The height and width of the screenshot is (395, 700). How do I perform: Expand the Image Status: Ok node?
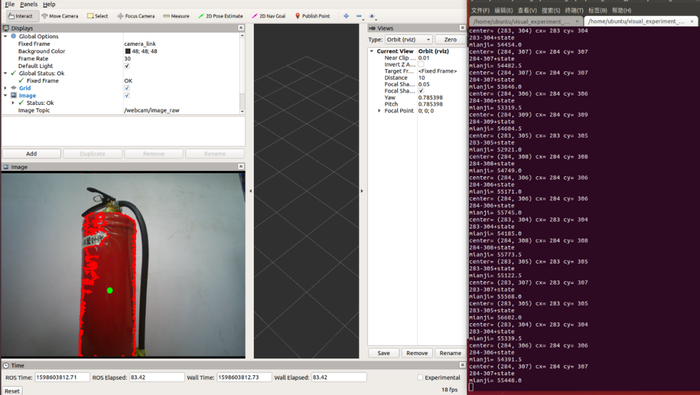pyautogui.click(x=13, y=103)
